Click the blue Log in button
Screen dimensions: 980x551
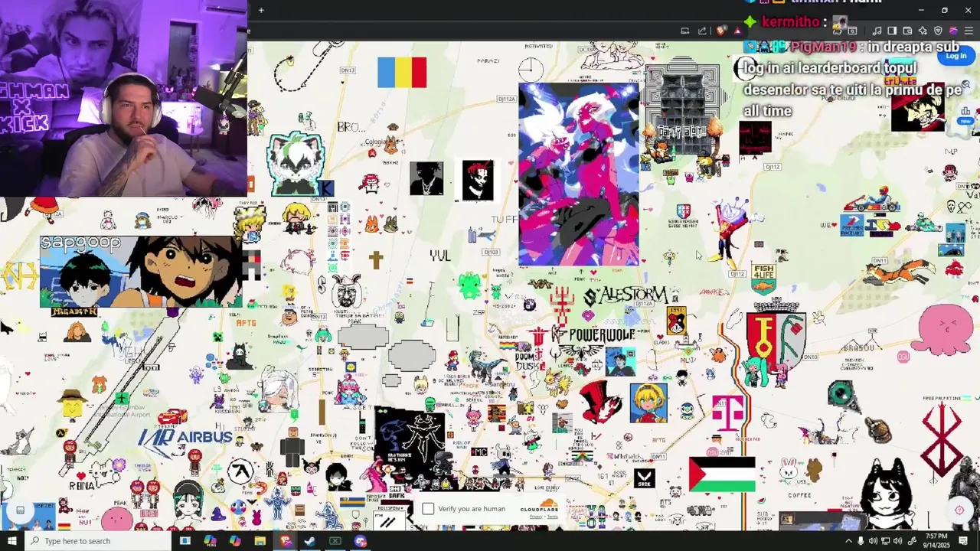tap(955, 56)
